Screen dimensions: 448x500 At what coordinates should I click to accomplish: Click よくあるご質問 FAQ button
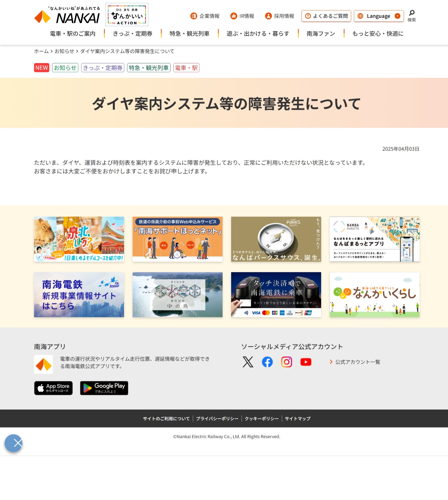(326, 16)
